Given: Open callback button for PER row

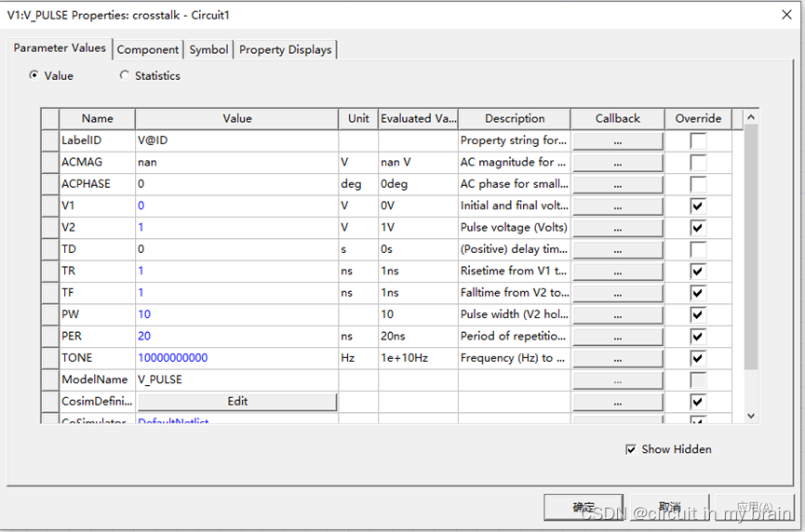Looking at the screenshot, I should (617, 336).
